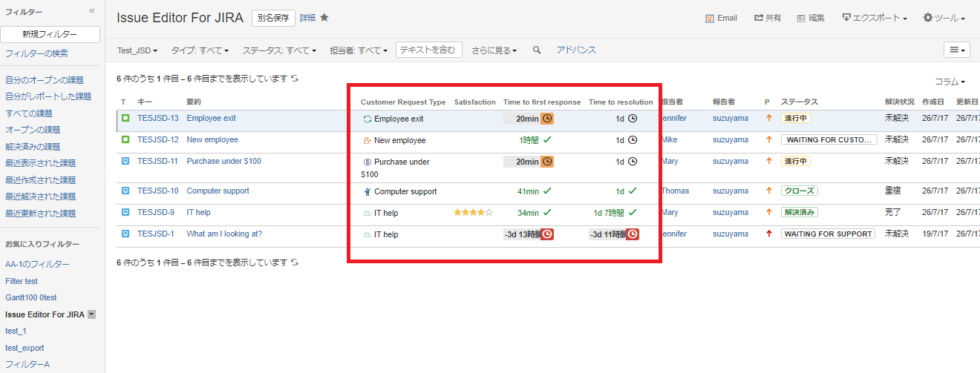
Task: Select すべての課題 filter
Action: (x=29, y=113)
